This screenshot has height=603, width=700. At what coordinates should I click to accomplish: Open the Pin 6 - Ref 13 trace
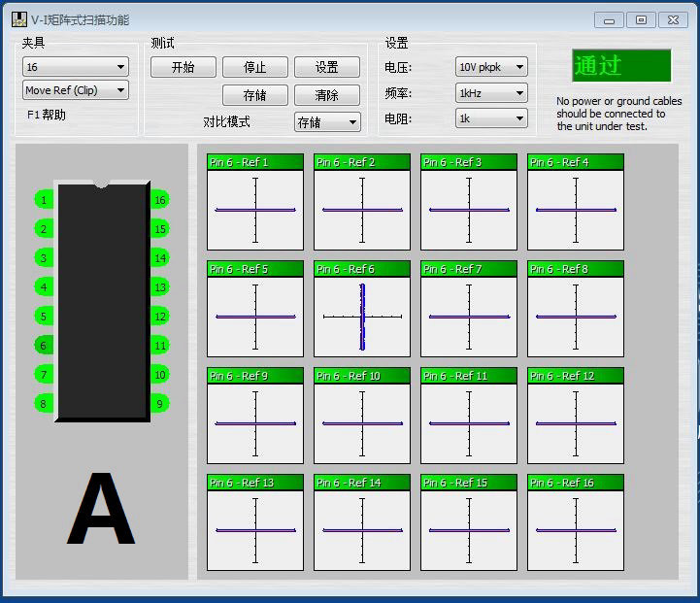point(255,522)
